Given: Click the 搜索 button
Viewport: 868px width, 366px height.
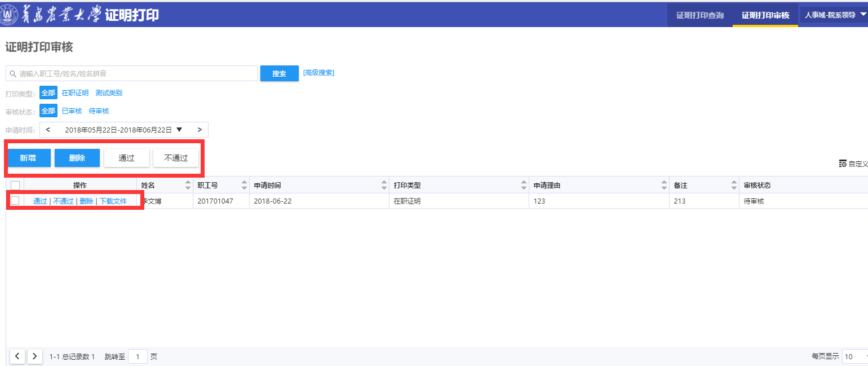Looking at the screenshot, I should [280, 73].
